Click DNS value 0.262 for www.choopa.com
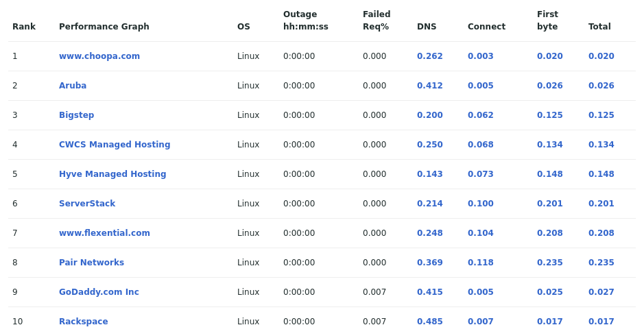The width and height of the screenshot is (644, 336). tap(429, 56)
